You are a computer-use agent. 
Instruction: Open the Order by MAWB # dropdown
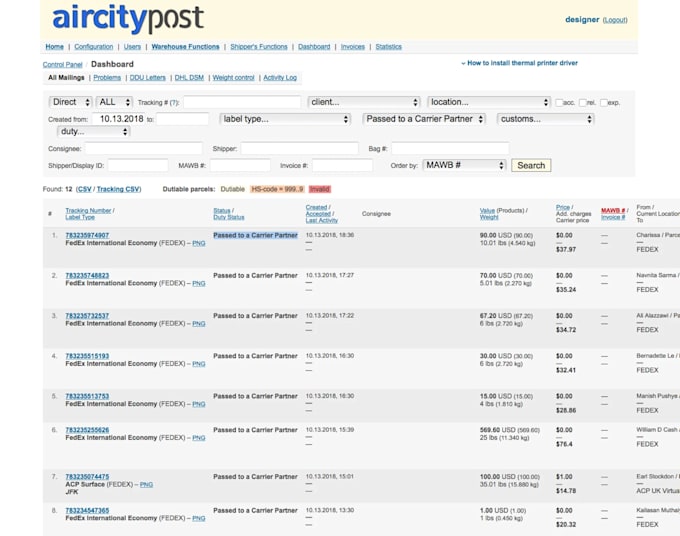(x=464, y=165)
